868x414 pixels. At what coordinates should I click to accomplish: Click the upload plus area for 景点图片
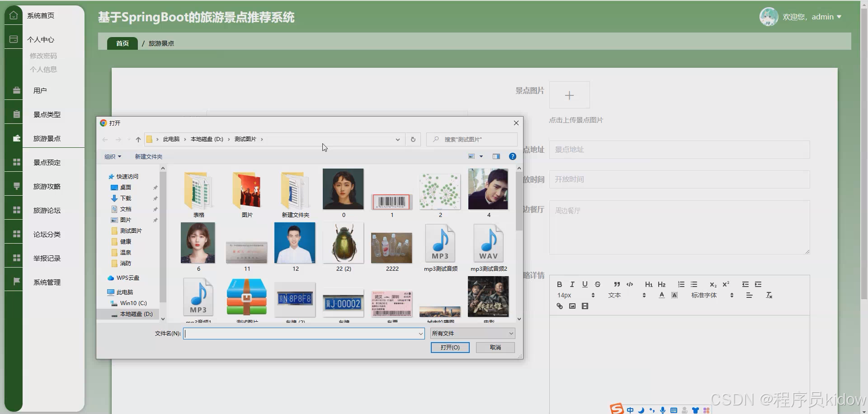pos(569,95)
